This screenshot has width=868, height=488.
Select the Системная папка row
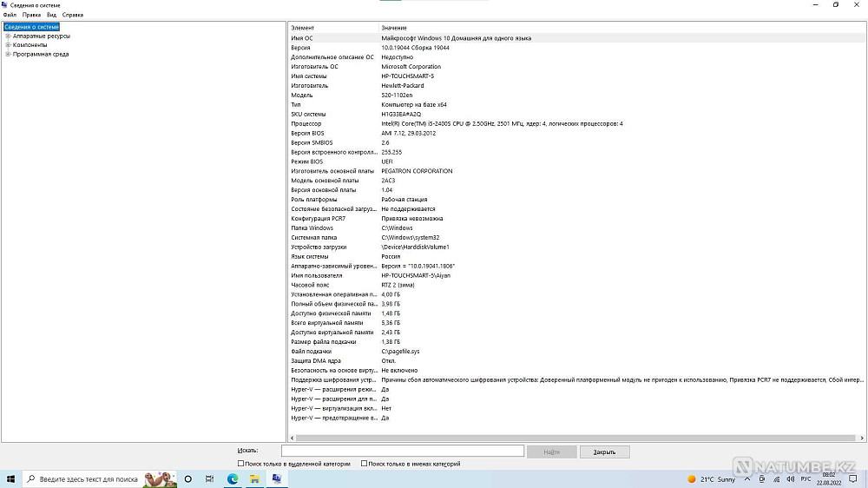pyautogui.click(x=577, y=238)
